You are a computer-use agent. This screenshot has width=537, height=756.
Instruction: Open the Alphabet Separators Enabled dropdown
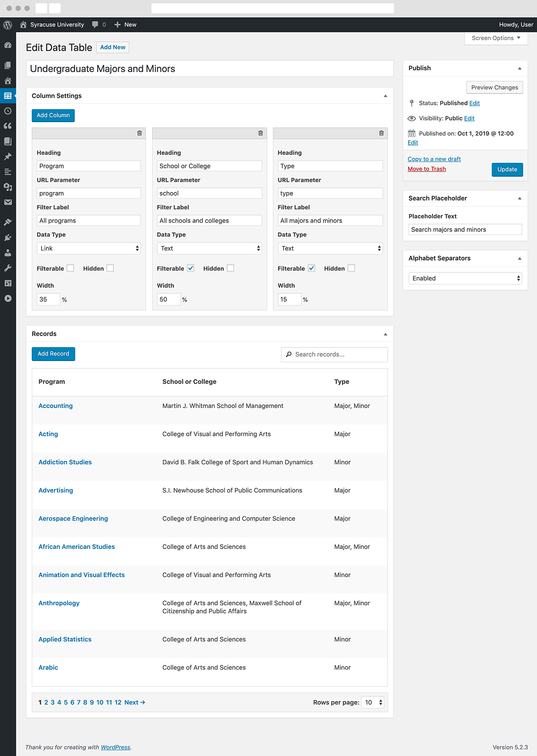pos(465,278)
